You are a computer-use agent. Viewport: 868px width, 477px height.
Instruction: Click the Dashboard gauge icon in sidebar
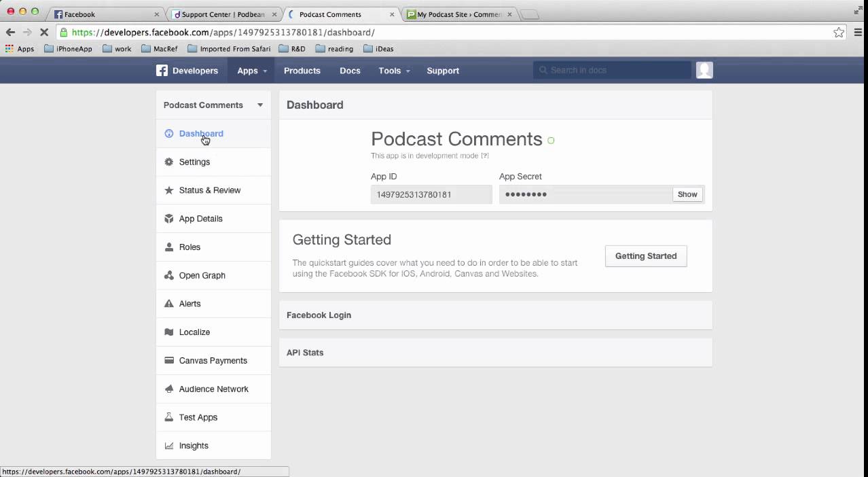169,134
